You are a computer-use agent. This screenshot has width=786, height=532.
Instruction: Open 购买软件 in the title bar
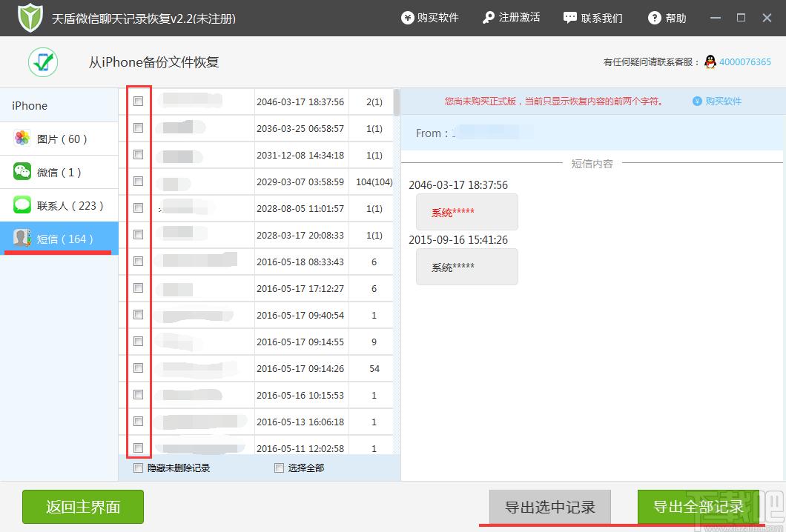[x=430, y=18]
